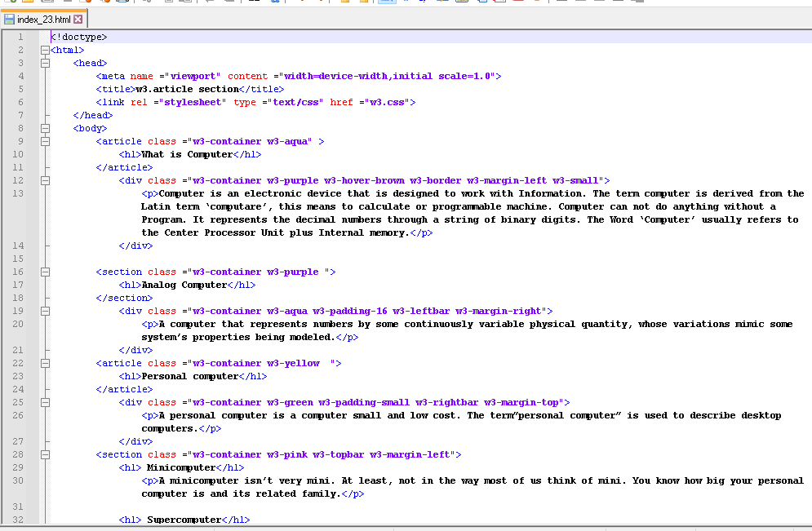Place cursor in the "viewport" attribute value
Viewport: 812px width, 531px height.
(x=194, y=76)
